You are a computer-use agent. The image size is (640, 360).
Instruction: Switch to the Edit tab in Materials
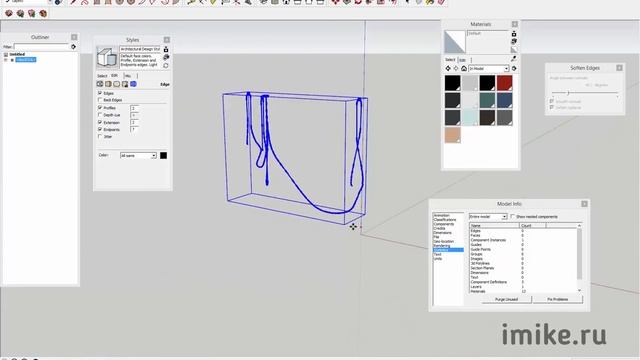[x=462, y=60]
